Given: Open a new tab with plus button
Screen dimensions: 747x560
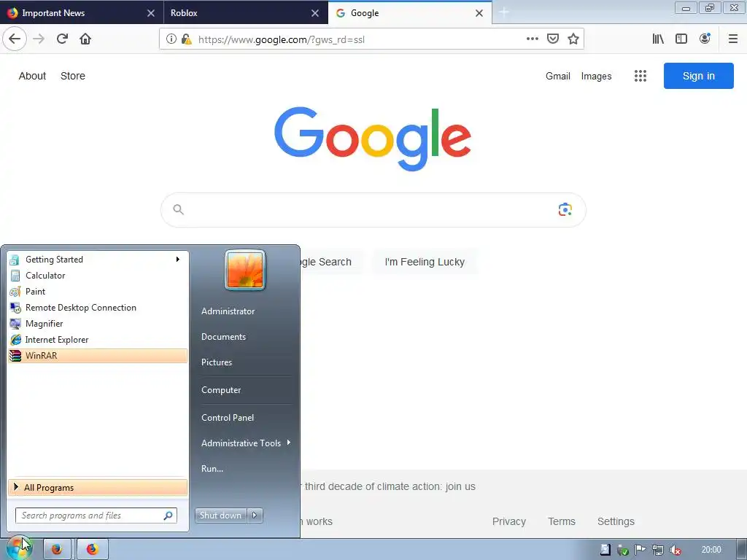Looking at the screenshot, I should coord(504,13).
